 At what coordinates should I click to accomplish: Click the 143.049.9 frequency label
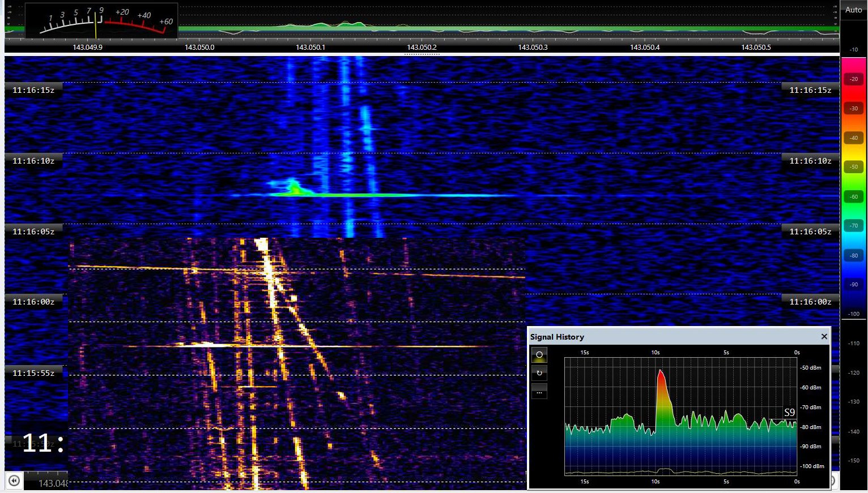88,48
